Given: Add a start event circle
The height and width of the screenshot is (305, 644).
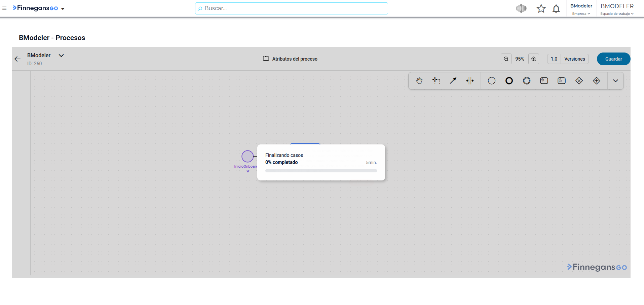Looking at the screenshot, I should tap(492, 81).
